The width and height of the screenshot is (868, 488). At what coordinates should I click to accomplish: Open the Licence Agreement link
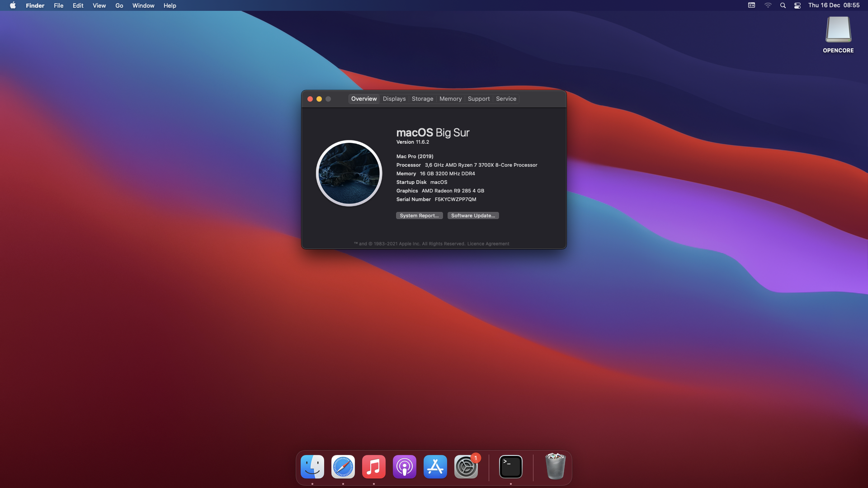(488, 244)
